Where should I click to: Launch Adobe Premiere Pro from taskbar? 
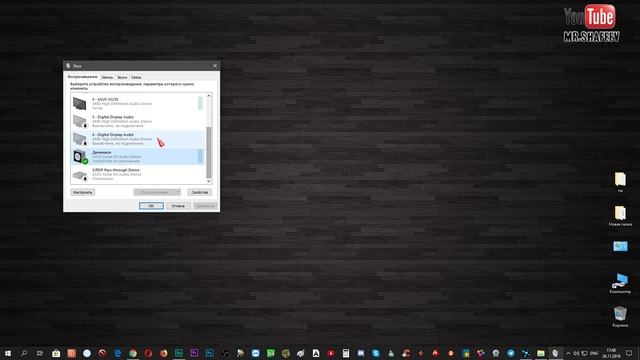tap(194, 353)
